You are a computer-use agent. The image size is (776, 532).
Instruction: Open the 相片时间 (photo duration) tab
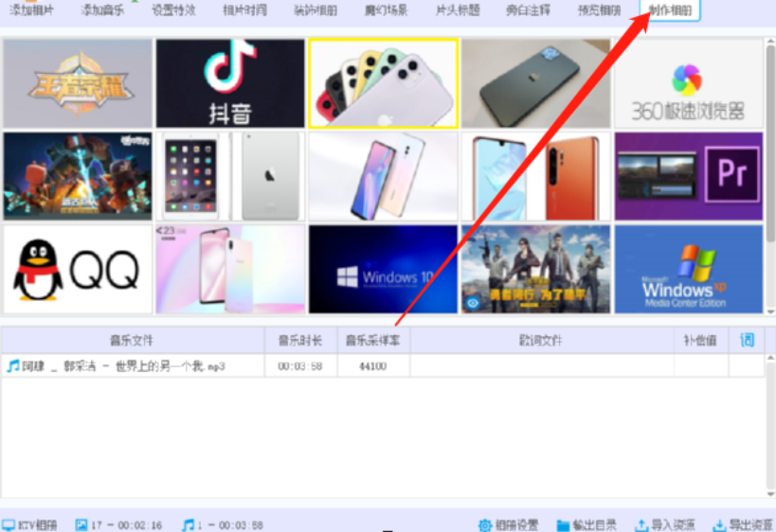click(x=244, y=9)
